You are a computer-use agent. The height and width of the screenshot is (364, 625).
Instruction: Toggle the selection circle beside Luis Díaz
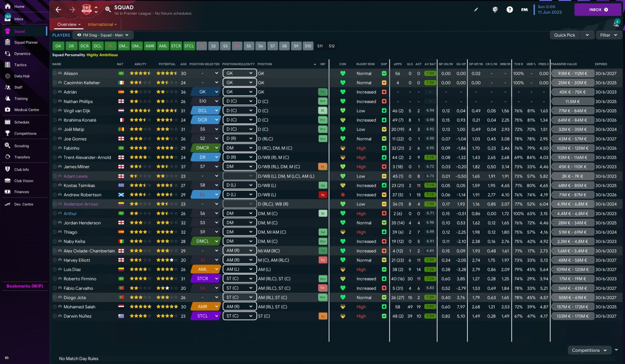[55, 269]
